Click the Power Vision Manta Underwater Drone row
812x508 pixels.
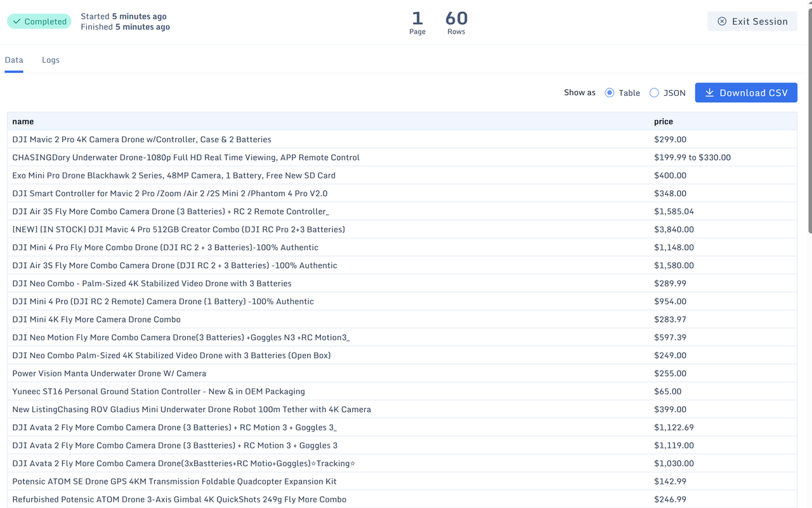click(x=109, y=374)
